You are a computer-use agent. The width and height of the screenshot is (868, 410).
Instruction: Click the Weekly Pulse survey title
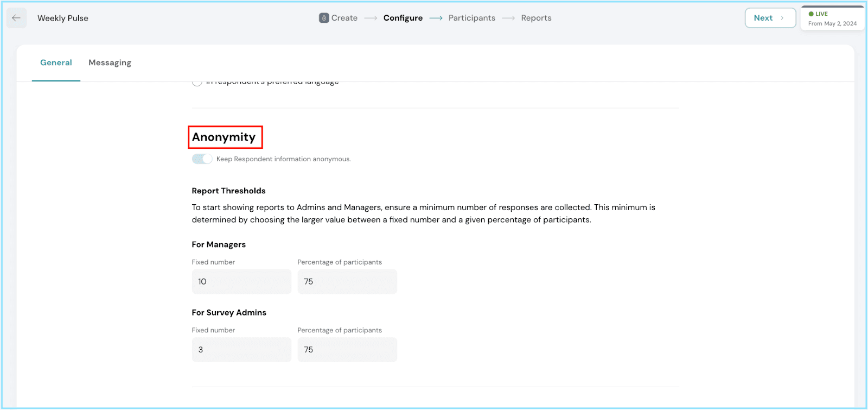63,18
